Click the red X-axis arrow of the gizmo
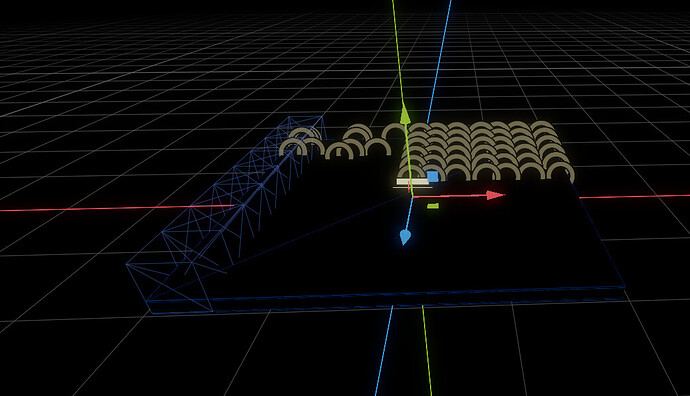 [x=495, y=195]
